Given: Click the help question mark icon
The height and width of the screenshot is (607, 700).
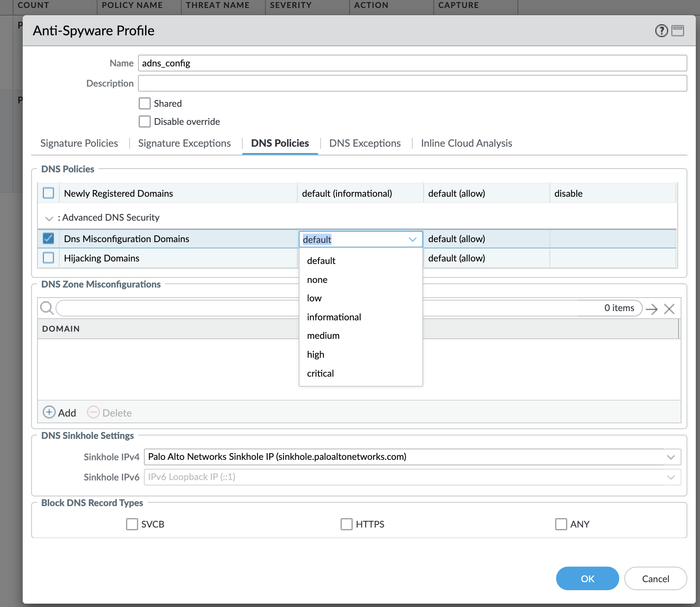Looking at the screenshot, I should click(x=661, y=31).
